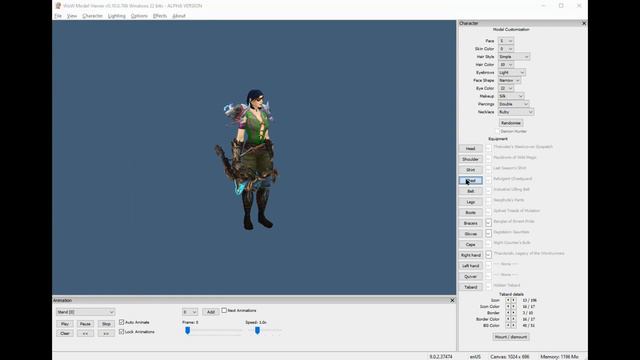
Task: Toggle the checkbox beside the Bracers item
Action: coord(489,222)
